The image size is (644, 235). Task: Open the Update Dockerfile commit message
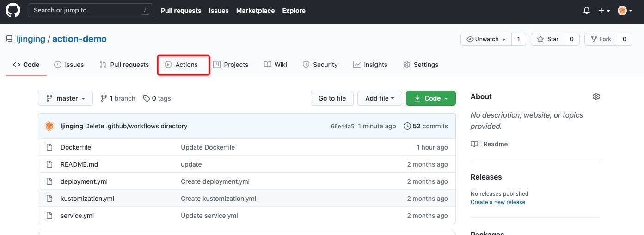pos(208,147)
